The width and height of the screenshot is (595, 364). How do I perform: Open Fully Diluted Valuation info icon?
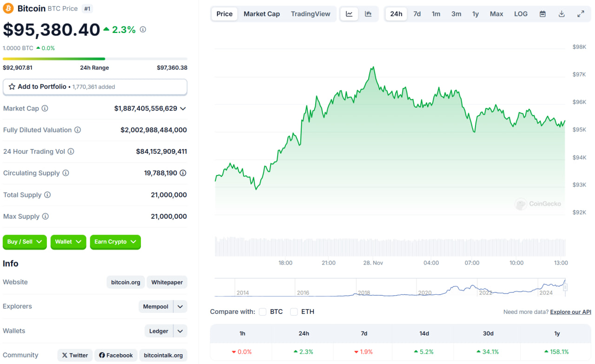pyautogui.click(x=78, y=130)
